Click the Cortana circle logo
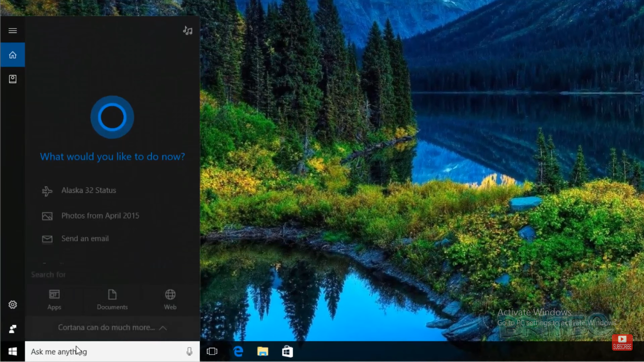 tap(112, 117)
